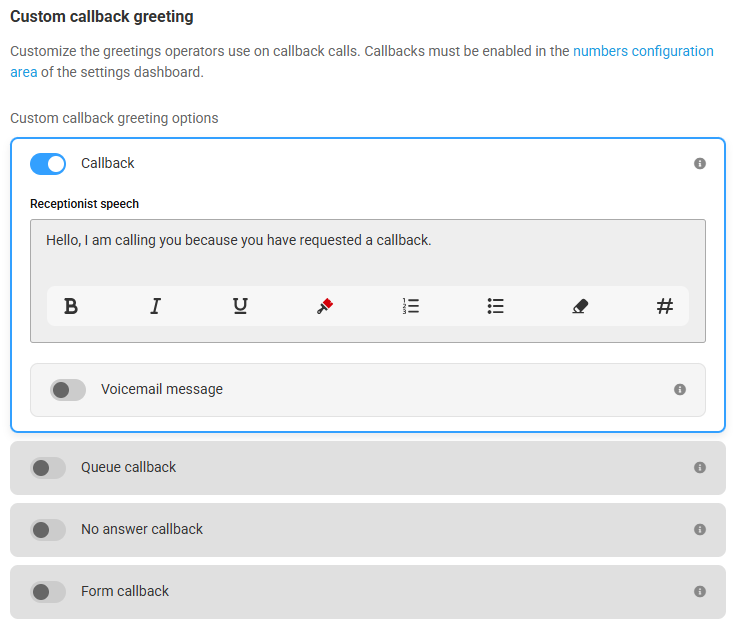Turn on the No answer callback switch
Viewport: 733px width, 623px height.
pos(48,530)
